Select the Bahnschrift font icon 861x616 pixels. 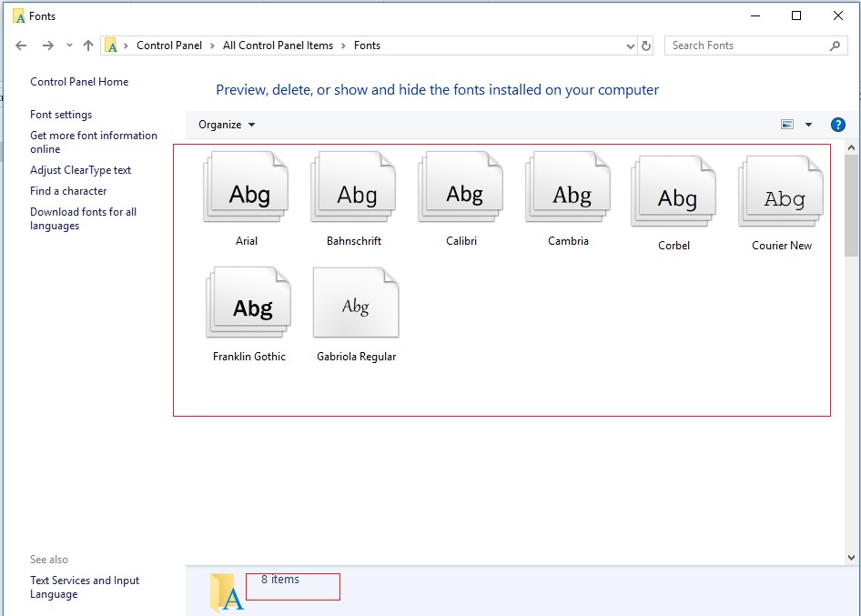tap(354, 190)
